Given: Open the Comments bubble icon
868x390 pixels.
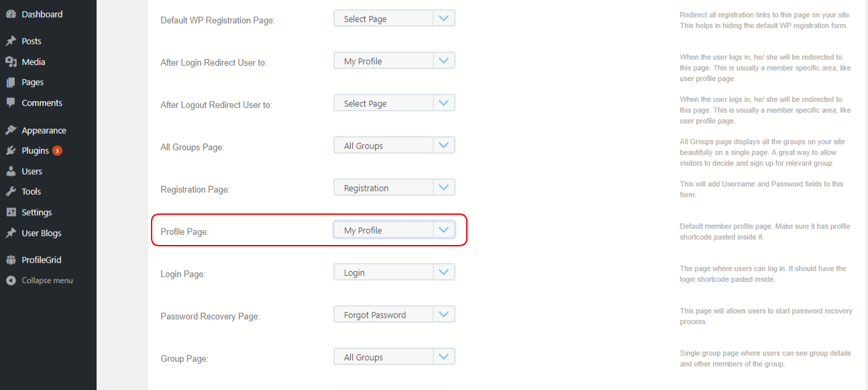Looking at the screenshot, I should click(x=12, y=102).
